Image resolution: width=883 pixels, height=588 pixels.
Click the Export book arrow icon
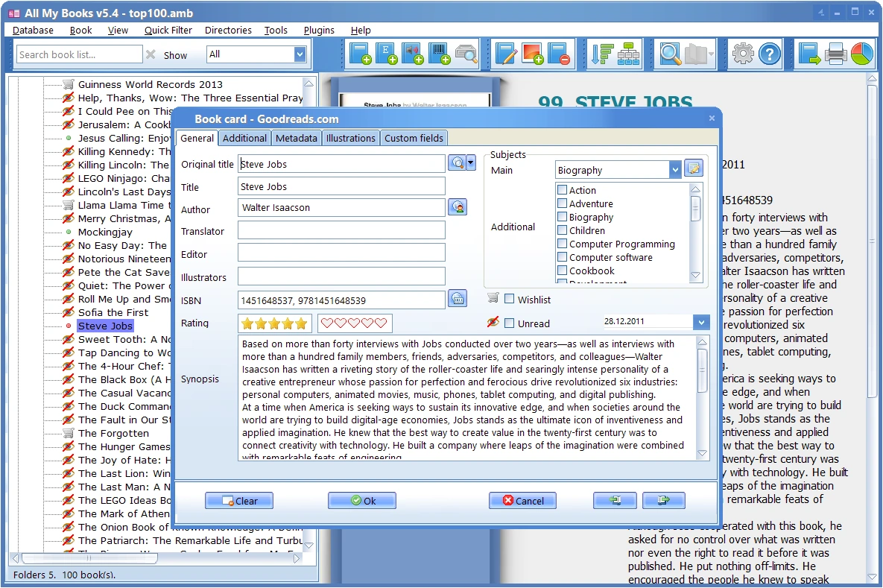[810, 54]
